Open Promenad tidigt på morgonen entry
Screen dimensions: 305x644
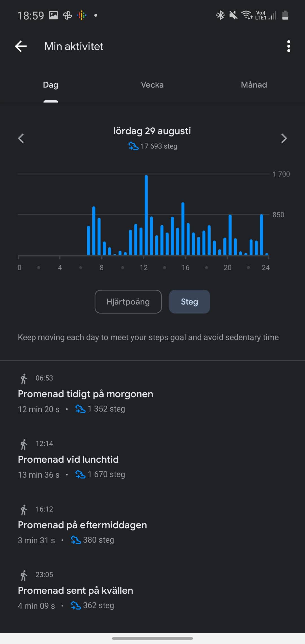pyautogui.click(x=85, y=394)
